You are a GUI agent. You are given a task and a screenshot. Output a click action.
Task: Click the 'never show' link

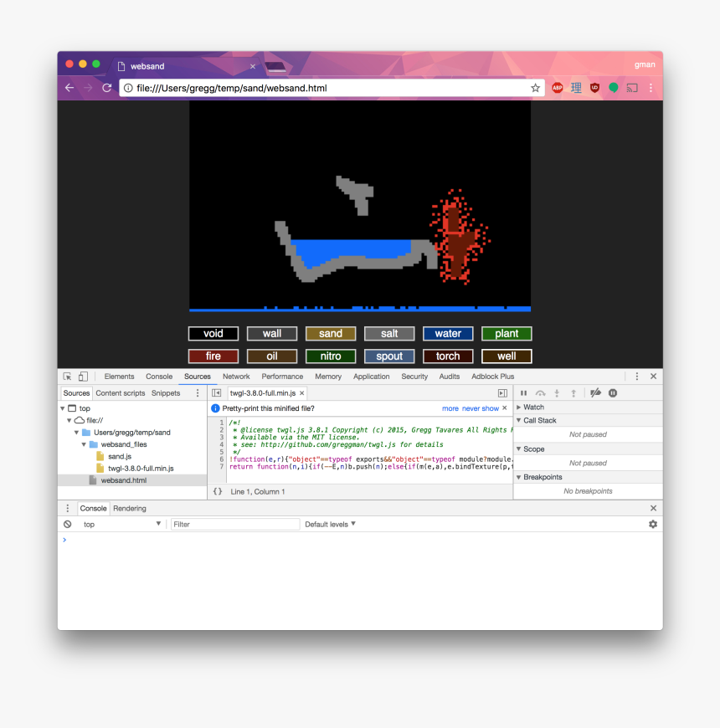pyautogui.click(x=481, y=408)
